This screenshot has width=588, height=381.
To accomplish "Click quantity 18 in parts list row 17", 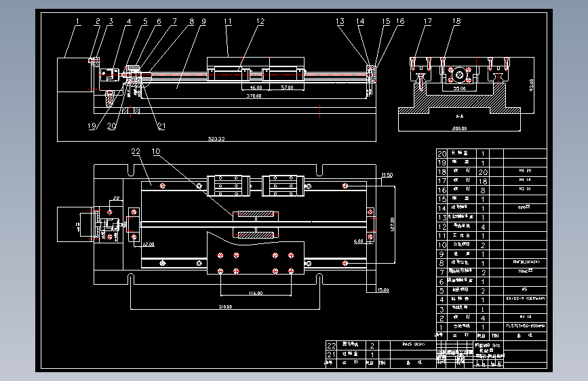I will point(483,181).
